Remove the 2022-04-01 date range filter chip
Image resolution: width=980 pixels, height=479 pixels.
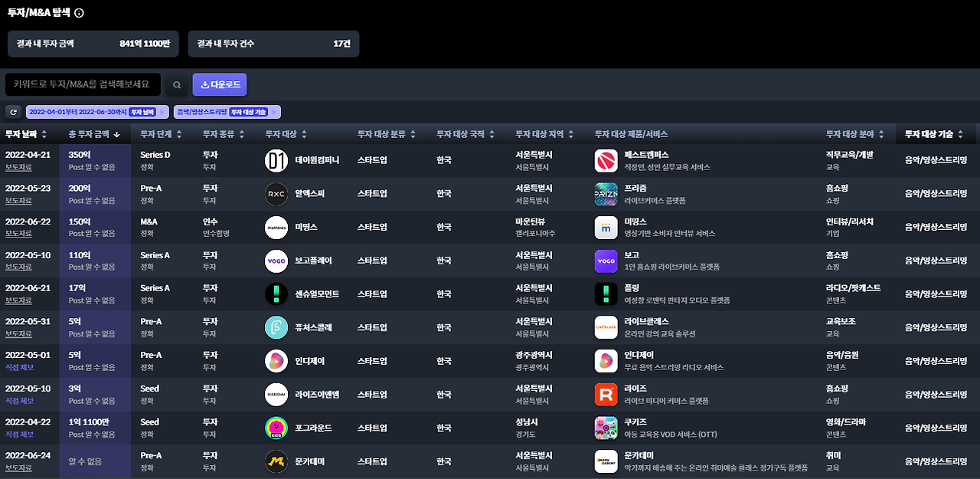pos(162,112)
